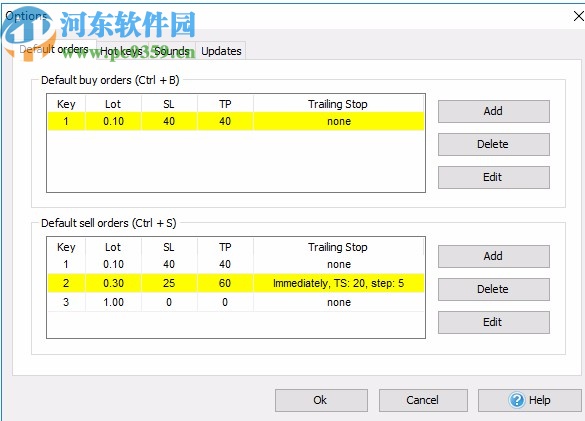Screen dimensions: 585x421
Task: Click SL value 40 in buy orders
Action: tap(169, 121)
